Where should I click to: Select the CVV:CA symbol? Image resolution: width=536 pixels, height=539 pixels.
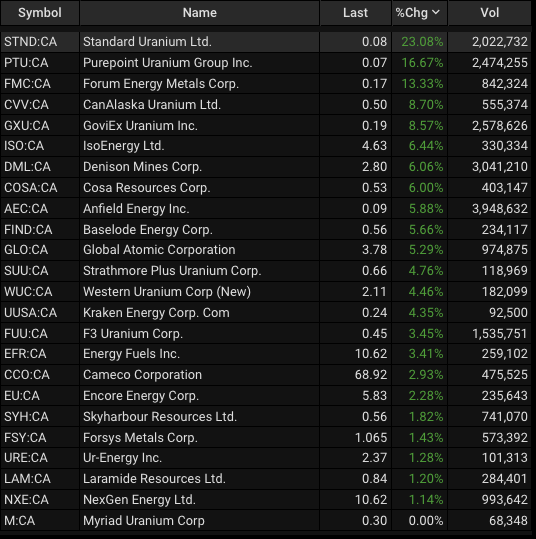26,105
